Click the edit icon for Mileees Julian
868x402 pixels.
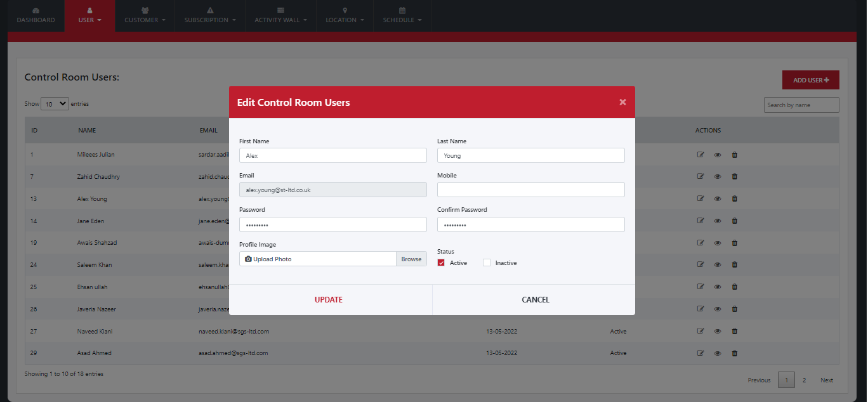tap(700, 155)
